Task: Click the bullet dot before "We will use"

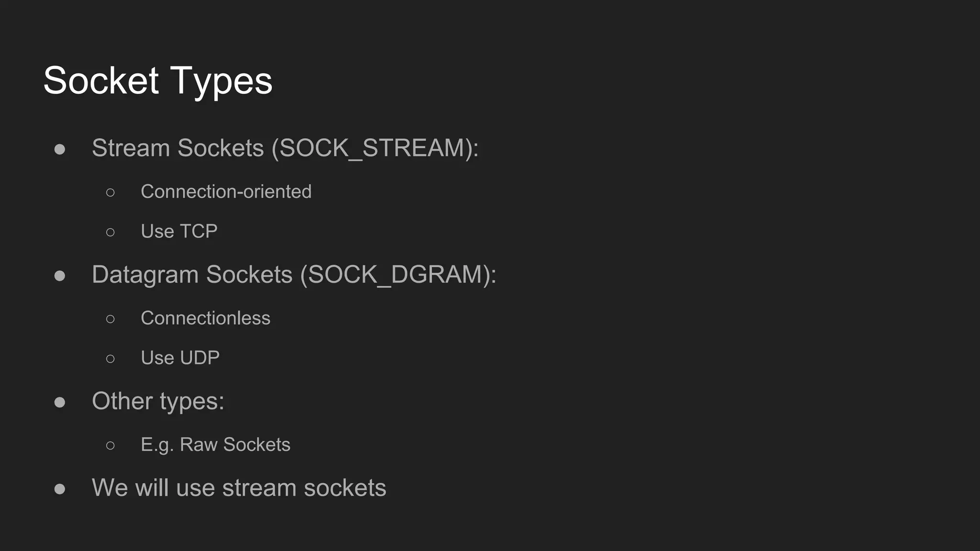Action: point(60,489)
